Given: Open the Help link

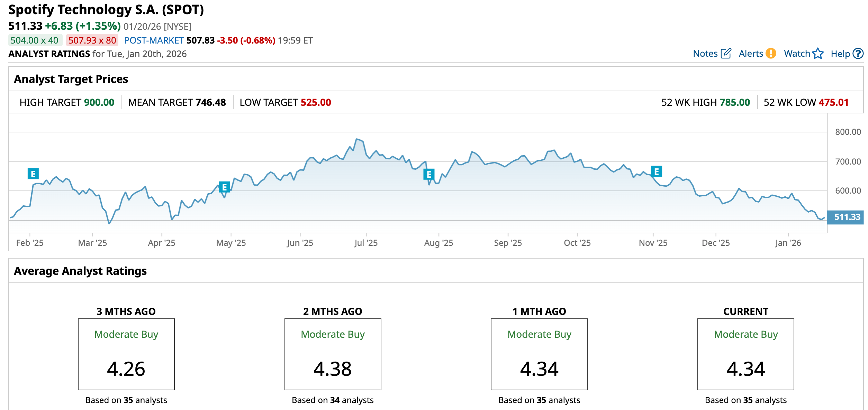Looking at the screenshot, I should (840, 54).
